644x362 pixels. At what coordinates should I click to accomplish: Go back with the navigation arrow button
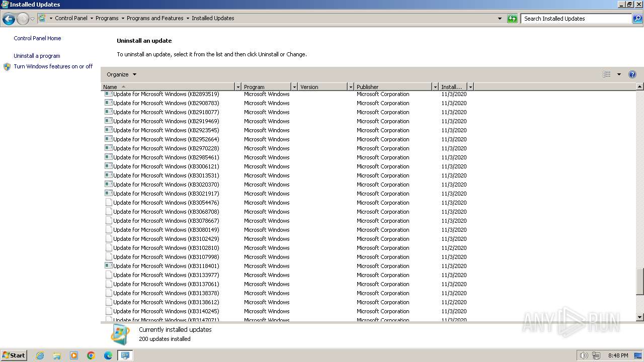9,19
